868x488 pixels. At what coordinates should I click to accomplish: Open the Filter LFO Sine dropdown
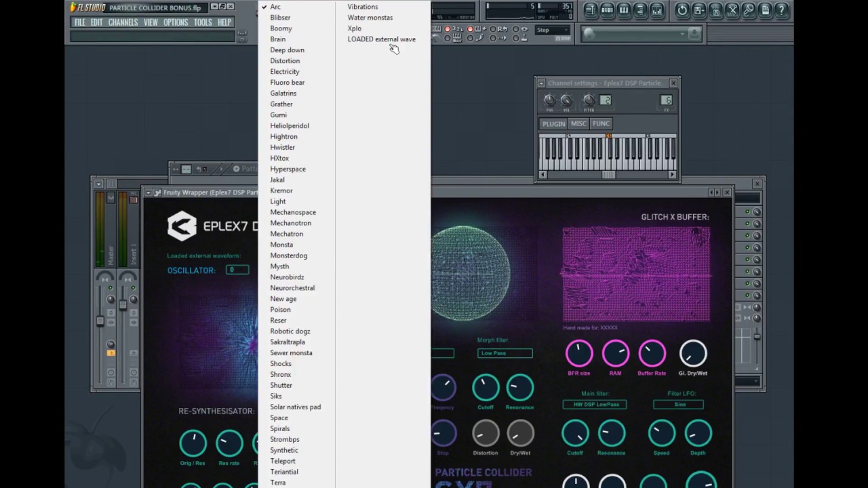(679, 404)
